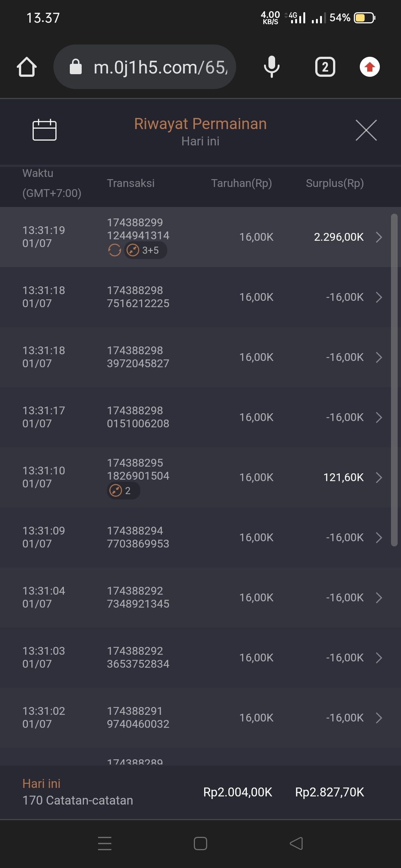The height and width of the screenshot is (868, 401).
Task: Tap the Android back navigation button
Action: (296, 843)
